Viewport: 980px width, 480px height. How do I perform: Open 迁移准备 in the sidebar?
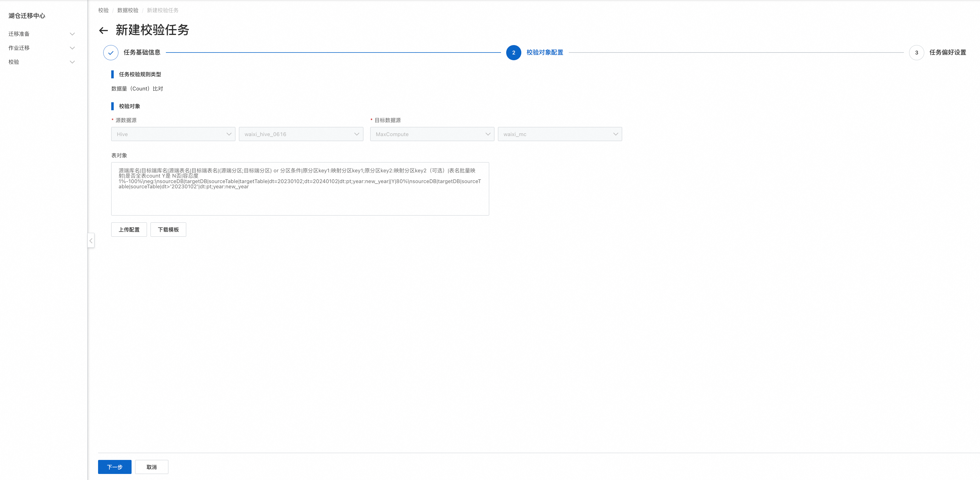point(19,34)
